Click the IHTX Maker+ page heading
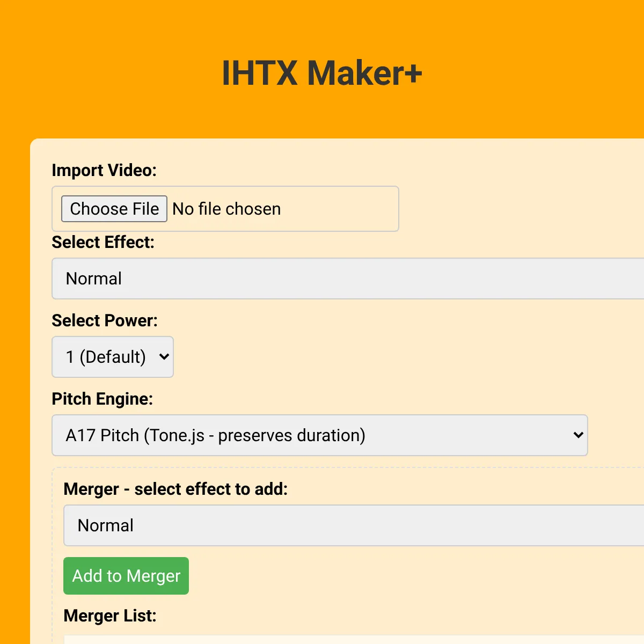The image size is (644, 644). coord(322,73)
